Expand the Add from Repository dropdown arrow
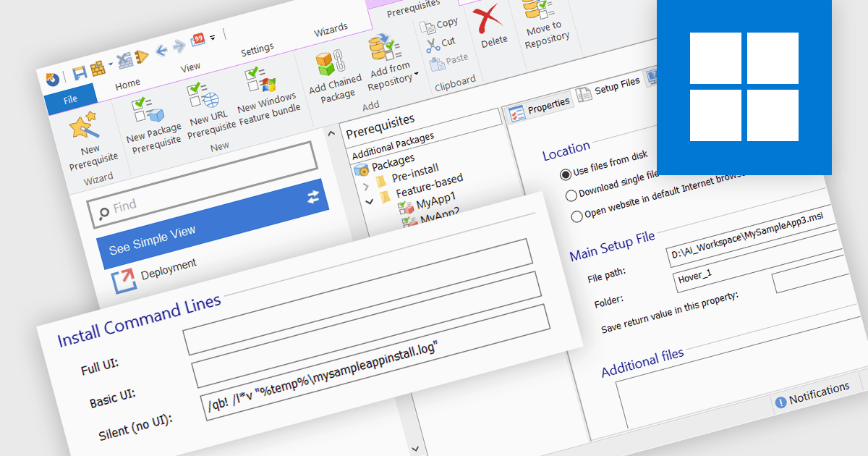Image resolution: width=868 pixels, height=456 pixels. pos(417,75)
